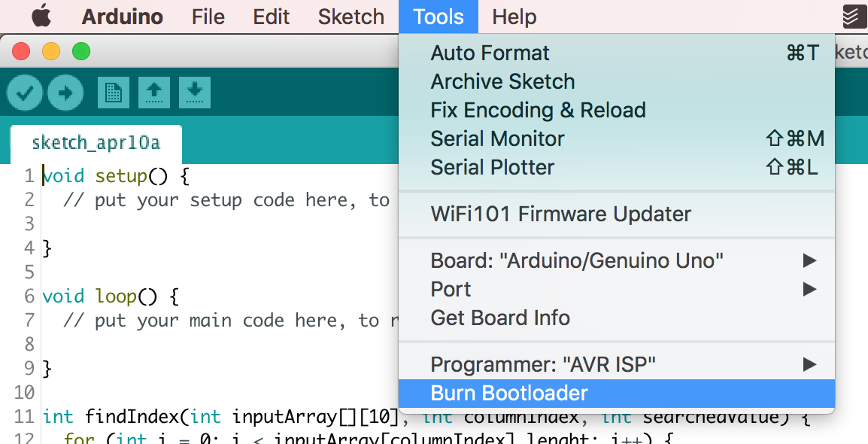Open the Arduino application menu
This screenshot has height=444, width=868.
(123, 17)
